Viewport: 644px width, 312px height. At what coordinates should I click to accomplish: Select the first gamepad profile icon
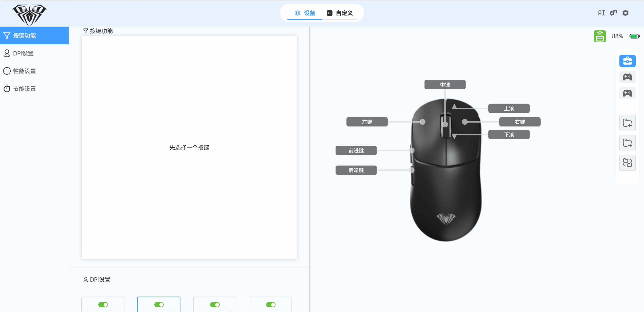click(x=627, y=77)
